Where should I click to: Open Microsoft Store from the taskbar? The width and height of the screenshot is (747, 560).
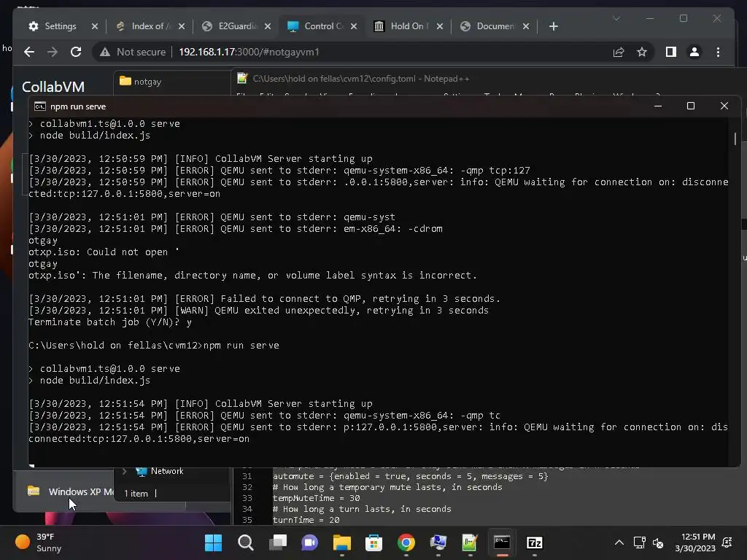pyautogui.click(x=374, y=542)
